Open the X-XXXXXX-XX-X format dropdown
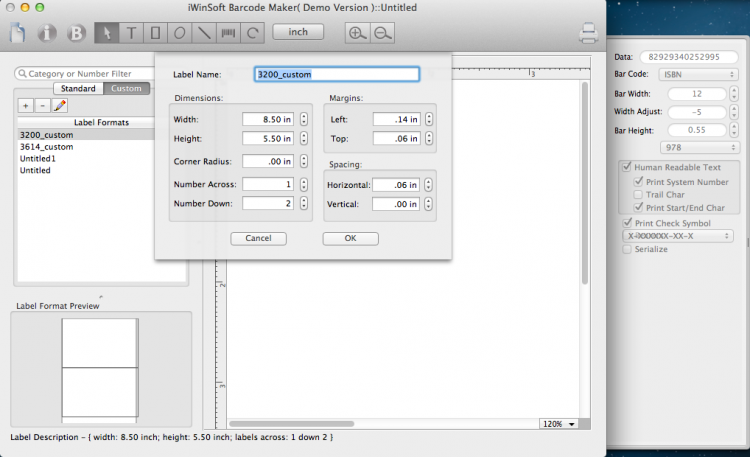The image size is (750, 457). tap(677, 236)
